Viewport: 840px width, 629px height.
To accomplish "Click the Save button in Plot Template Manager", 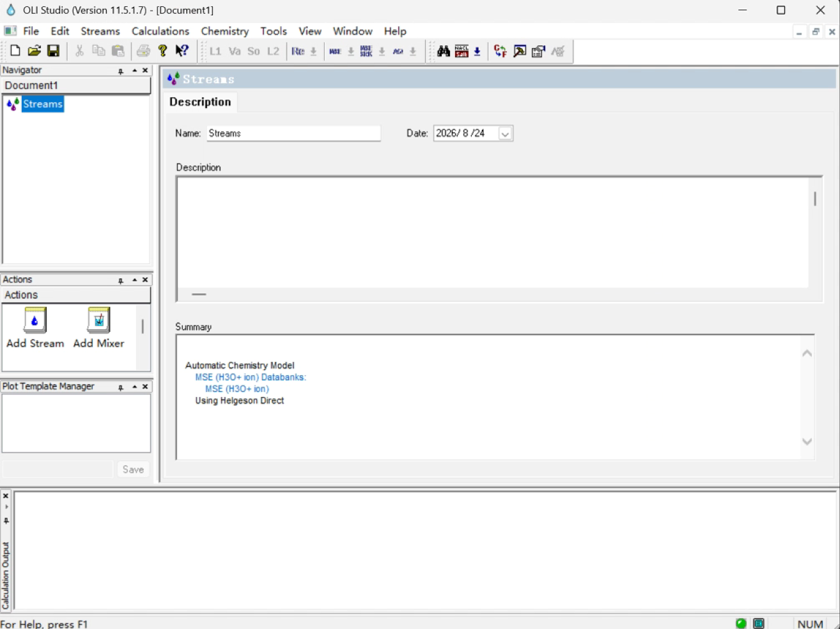I will point(133,469).
